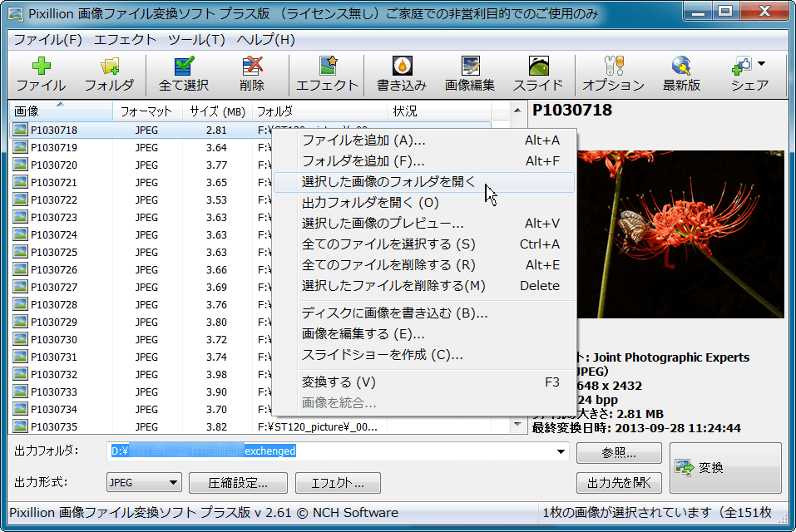Click the 削除 toolbar icon
796x532 pixels.
click(x=252, y=74)
